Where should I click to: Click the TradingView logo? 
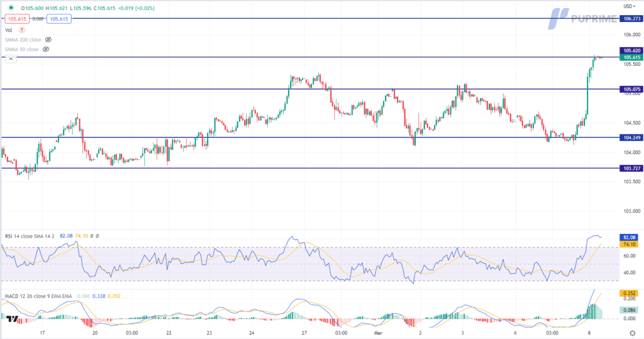tap(13, 319)
